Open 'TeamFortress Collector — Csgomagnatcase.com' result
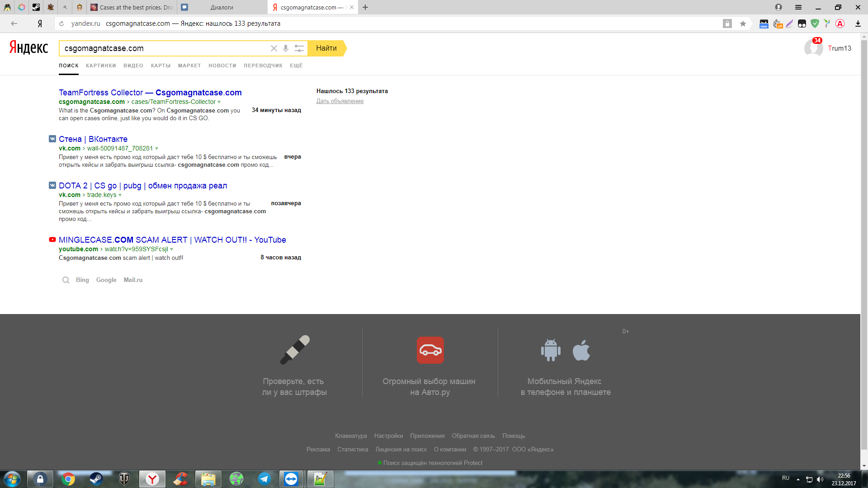The width and height of the screenshot is (868, 488). pos(150,93)
